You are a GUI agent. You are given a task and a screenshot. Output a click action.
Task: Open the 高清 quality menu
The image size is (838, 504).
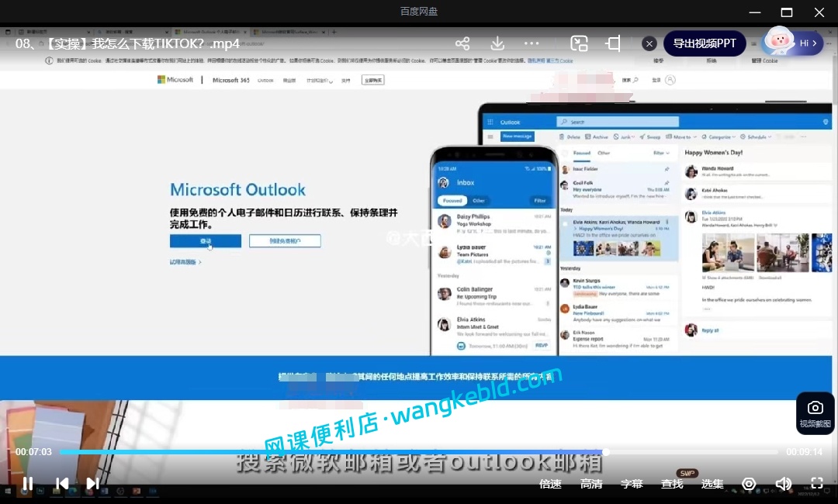(x=591, y=484)
